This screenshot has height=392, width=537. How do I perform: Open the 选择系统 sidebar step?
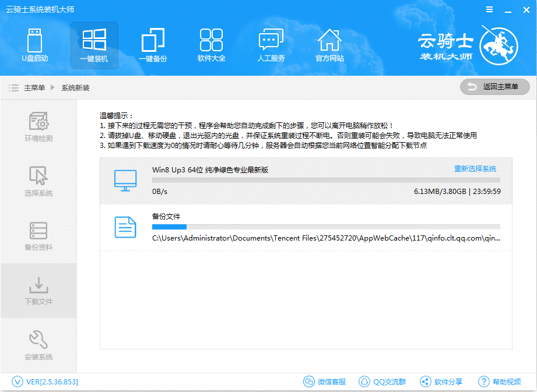pos(38,181)
